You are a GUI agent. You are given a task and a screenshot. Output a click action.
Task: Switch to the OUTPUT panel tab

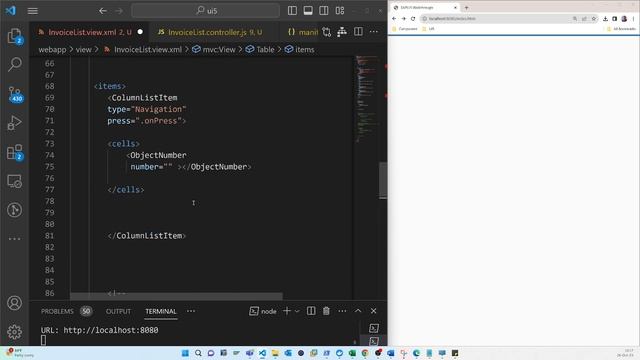pos(118,311)
